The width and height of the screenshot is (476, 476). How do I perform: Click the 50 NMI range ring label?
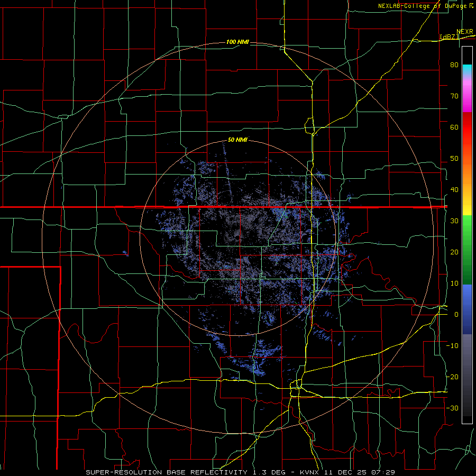pyautogui.click(x=237, y=140)
